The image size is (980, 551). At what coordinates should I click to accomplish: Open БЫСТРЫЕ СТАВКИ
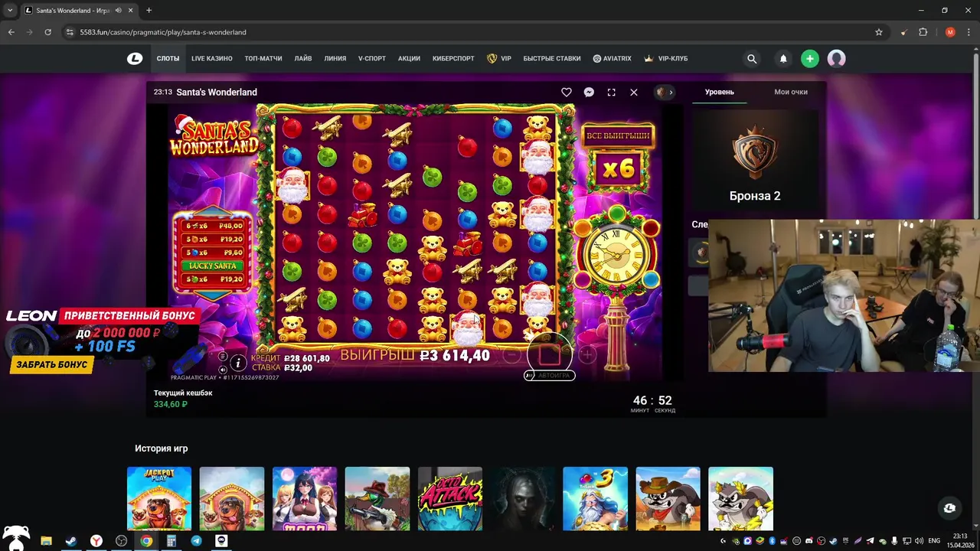(552, 58)
